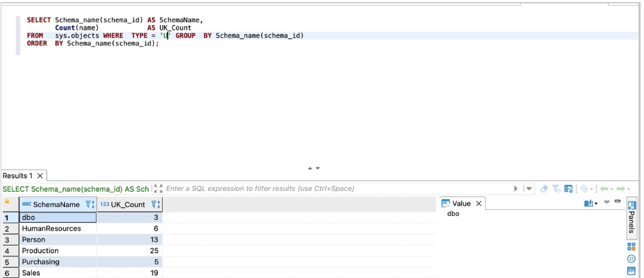Click the dbo value in Value panel
Screen dimensions: 644x278
pyautogui.click(x=453, y=213)
